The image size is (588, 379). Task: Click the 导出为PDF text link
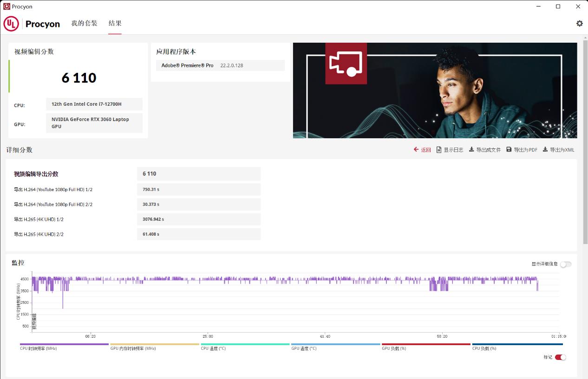tap(525, 150)
